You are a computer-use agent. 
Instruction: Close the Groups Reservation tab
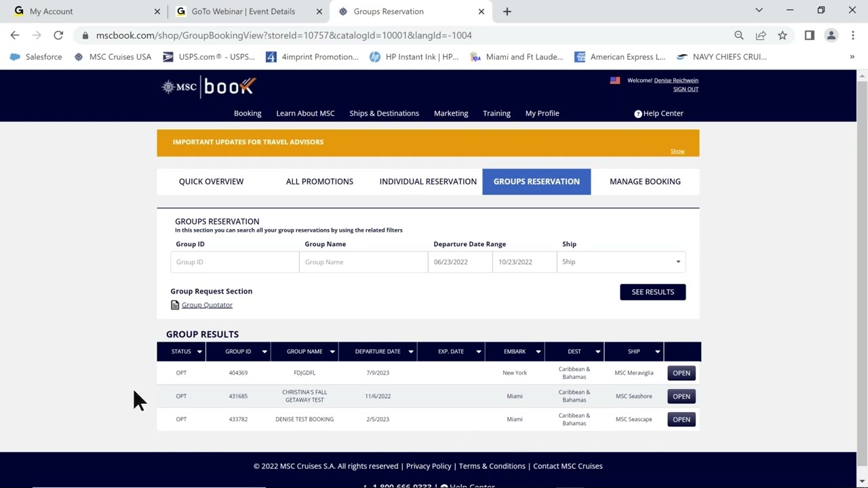pos(481,12)
